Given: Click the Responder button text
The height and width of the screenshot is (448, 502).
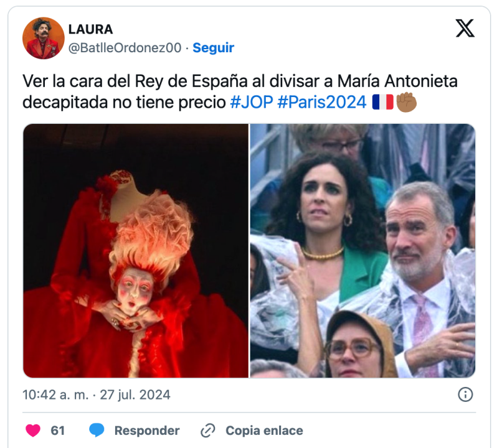Looking at the screenshot, I should point(147,431).
